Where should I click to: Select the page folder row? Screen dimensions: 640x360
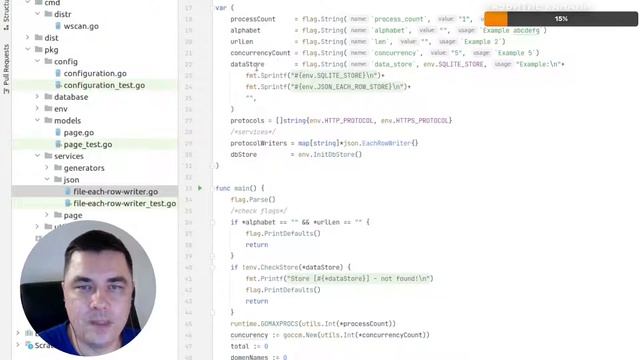(95, 216)
